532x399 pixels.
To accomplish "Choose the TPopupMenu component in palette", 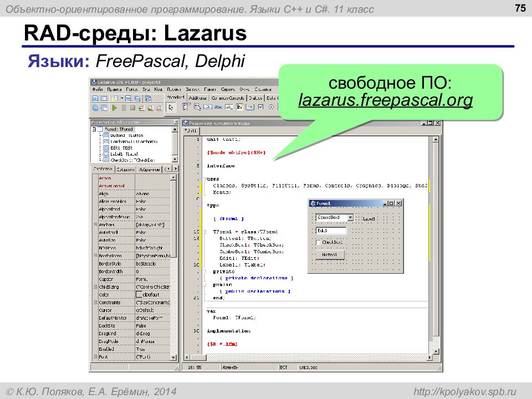I will pyautogui.click(x=197, y=107).
